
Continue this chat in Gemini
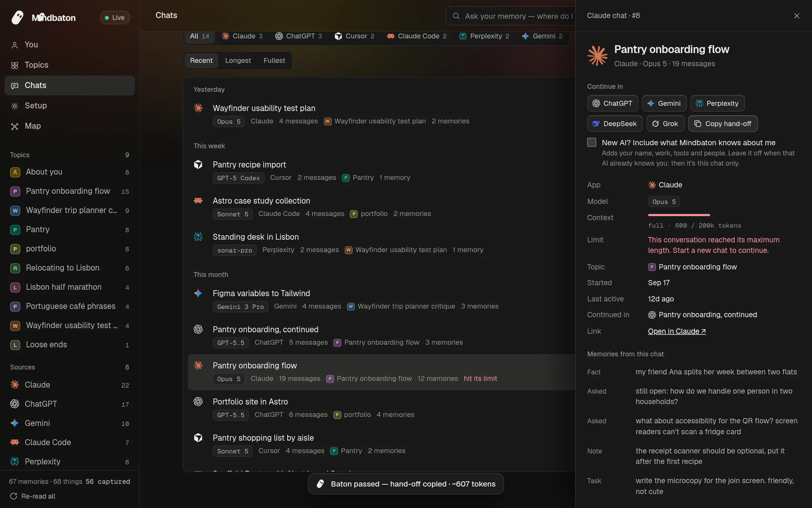pyautogui.click(x=664, y=103)
